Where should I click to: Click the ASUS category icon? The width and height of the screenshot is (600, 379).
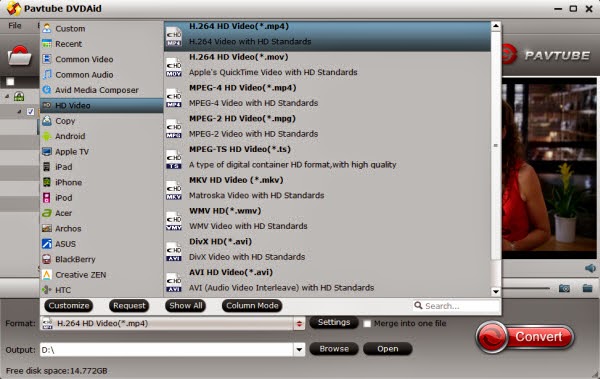point(47,243)
